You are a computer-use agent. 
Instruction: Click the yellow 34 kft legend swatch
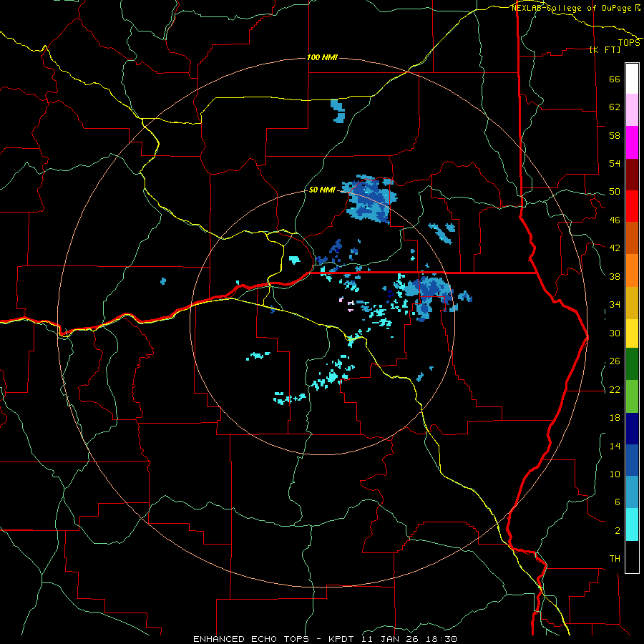(x=632, y=333)
